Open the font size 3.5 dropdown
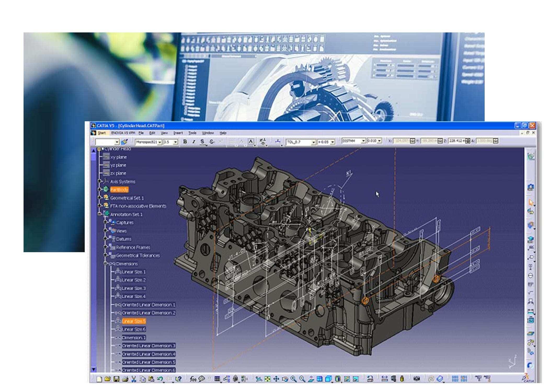Viewport: 549px width, 392px height. point(176,142)
